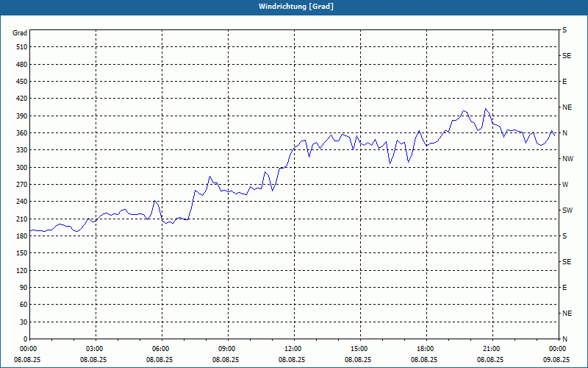
Task: Click the y-axis origin value 0
Action: 26,339
